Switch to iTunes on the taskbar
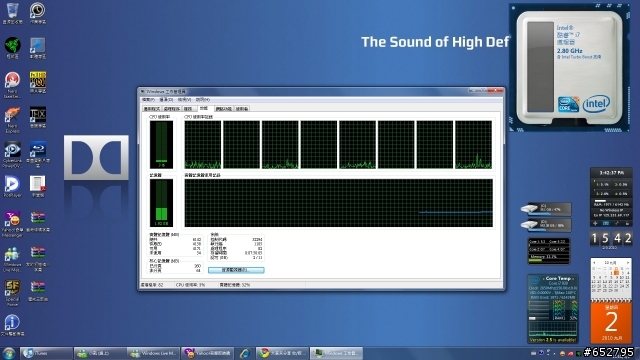The image size is (640, 360). [46, 353]
